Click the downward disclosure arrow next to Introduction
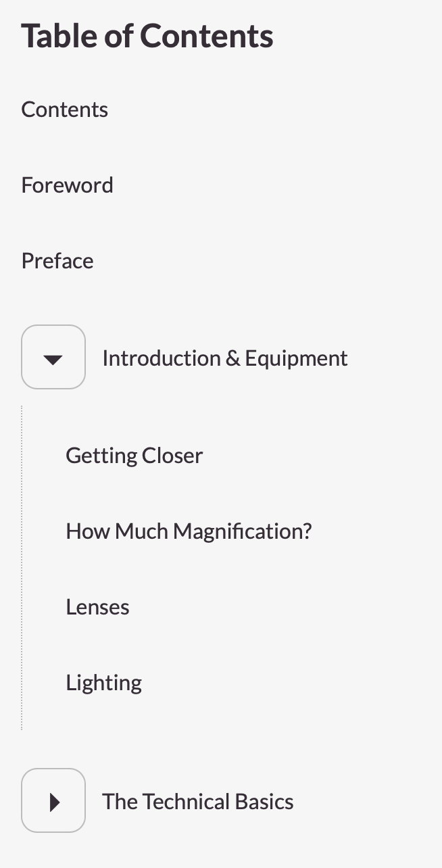This screenshot has height=868, width=442. click(53, 357)
